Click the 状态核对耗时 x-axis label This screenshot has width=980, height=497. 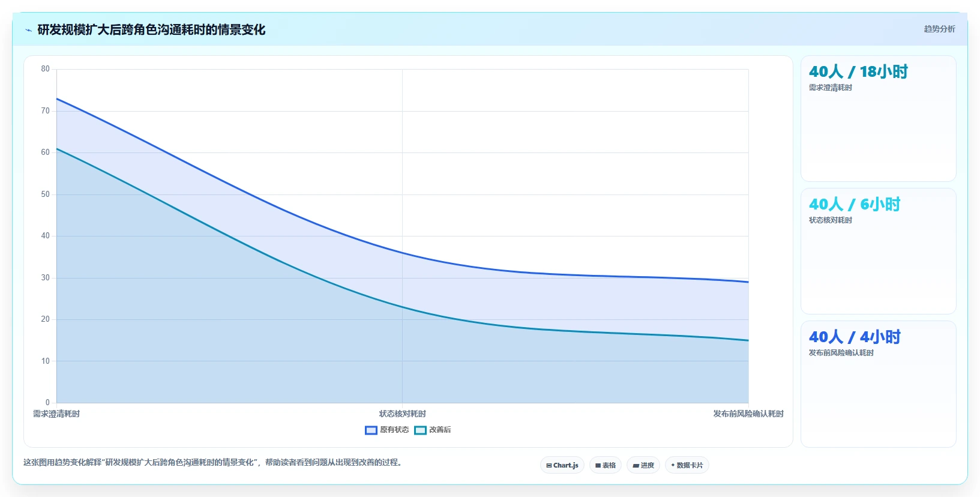click(x=403, y=414)
